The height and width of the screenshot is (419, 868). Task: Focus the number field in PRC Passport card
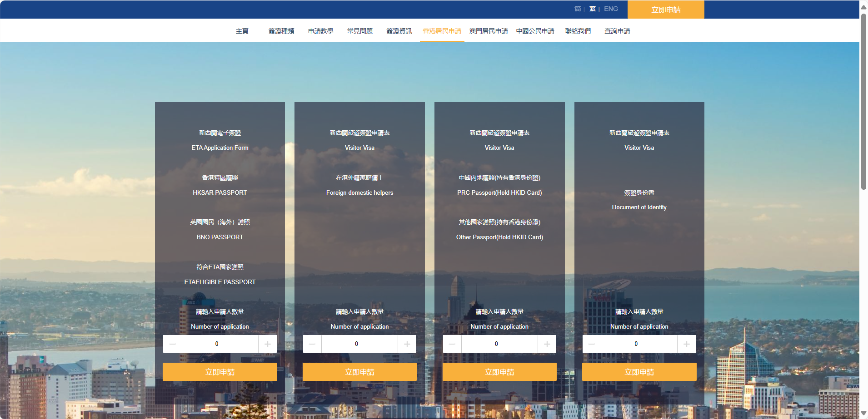pos(499,344)
